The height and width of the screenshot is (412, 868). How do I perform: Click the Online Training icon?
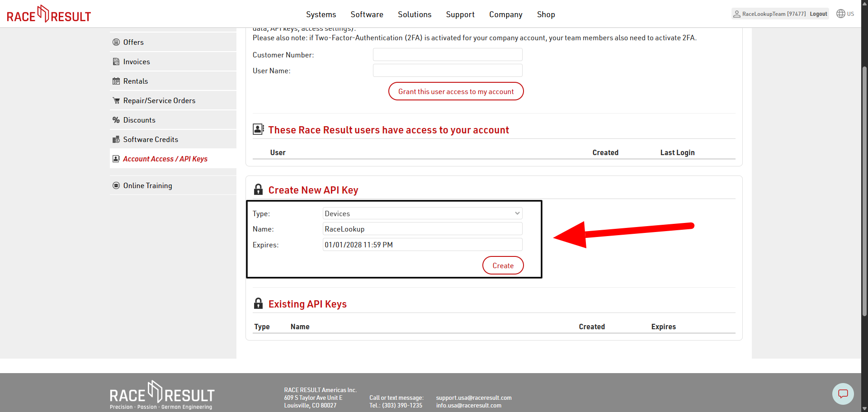coord(117,185)
